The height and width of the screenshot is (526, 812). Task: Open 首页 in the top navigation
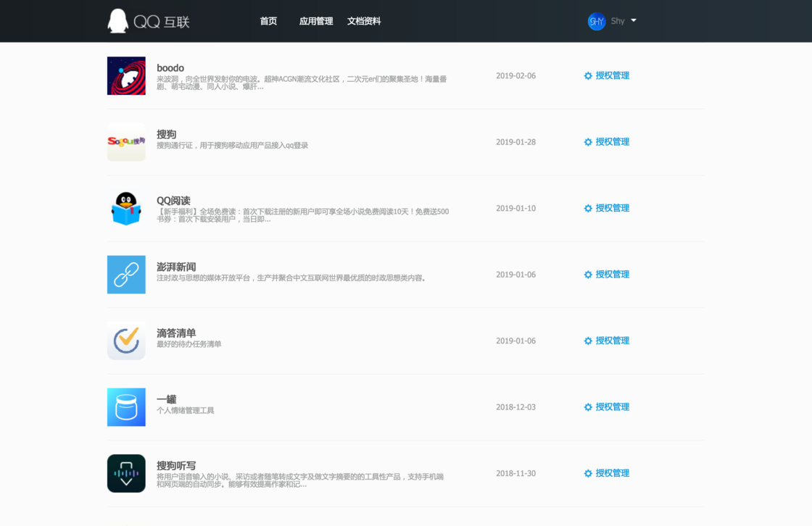[268, 21]
